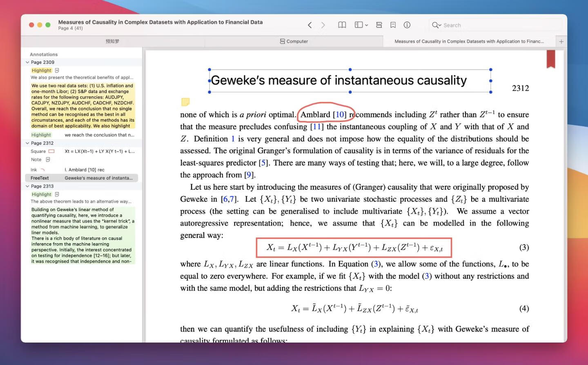Collapse the Page 2309 annotation group
The width and height of the screenshot is (588, 365).
tap(27, 62)
